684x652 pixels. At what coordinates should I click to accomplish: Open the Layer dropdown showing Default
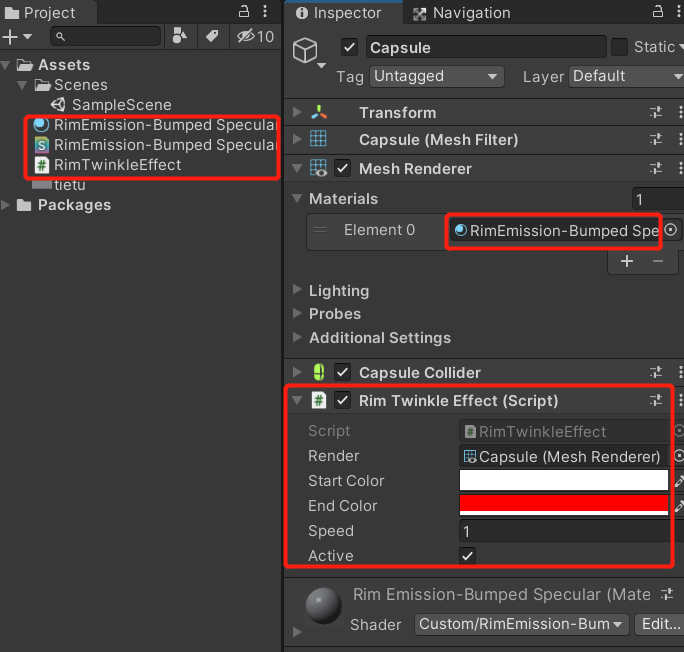(x=627, y=76)
